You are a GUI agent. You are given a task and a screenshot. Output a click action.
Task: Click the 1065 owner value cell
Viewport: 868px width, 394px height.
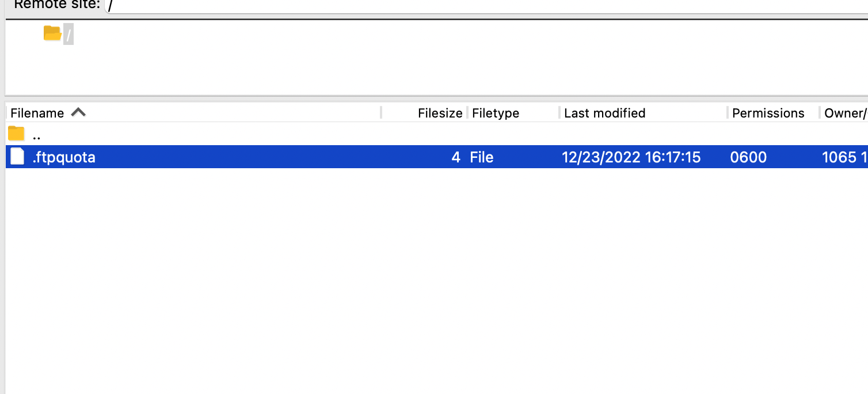point(844,157)
